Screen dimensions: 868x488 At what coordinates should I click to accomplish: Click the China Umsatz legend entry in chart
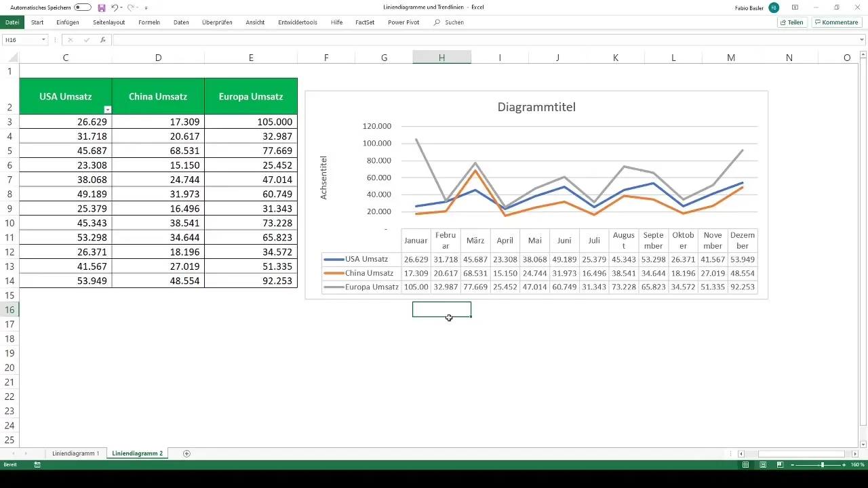click(x=361, y=273)
